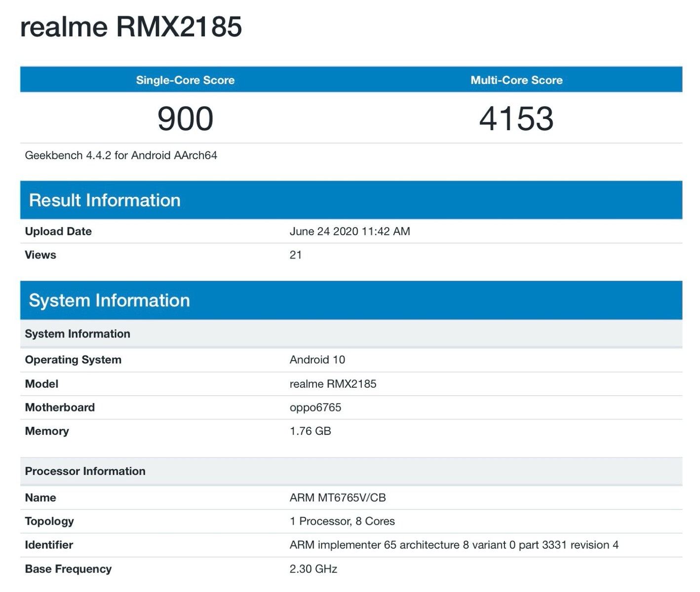Viewport: 700px width, 592px height.
Task: Click the Single-Core Score header
Action: coord(185,80)
